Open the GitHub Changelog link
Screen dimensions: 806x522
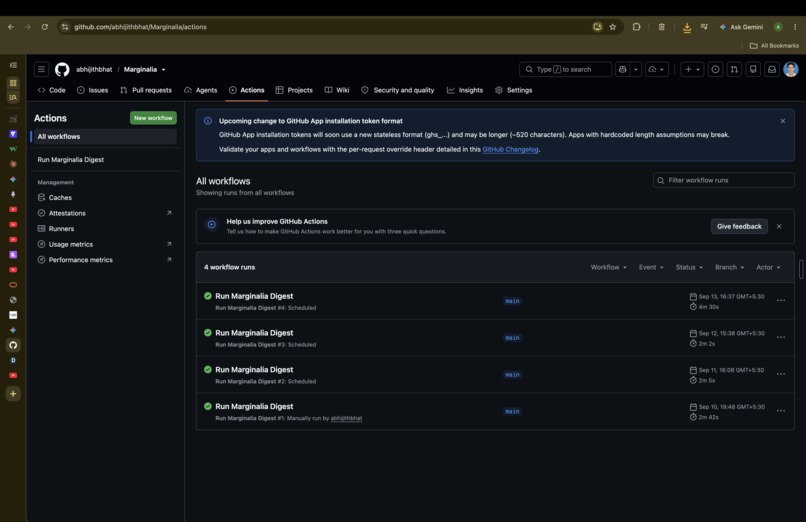(x=510, y=150)
